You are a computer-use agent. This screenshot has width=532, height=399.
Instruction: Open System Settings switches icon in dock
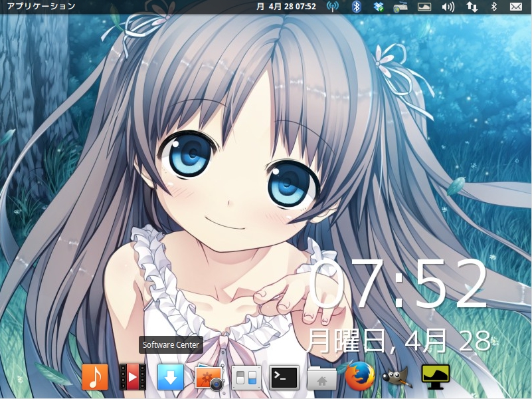coord(246,378)
